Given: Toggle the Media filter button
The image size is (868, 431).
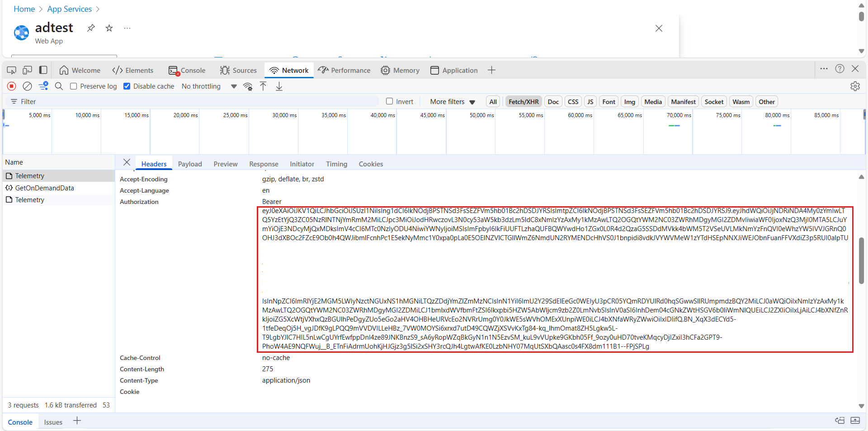Looking at the screenshot, I should [x=653, y=102].
